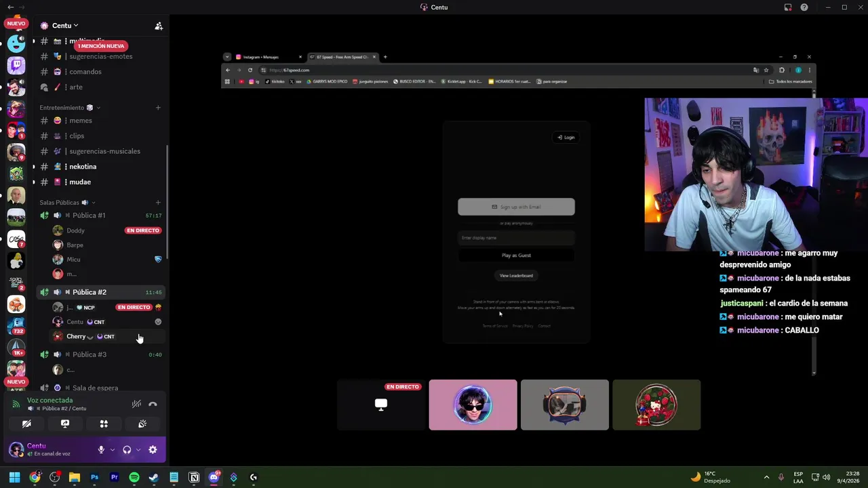Open server icon with 9 badge
The image size is (868, 488).
[16, 152]
